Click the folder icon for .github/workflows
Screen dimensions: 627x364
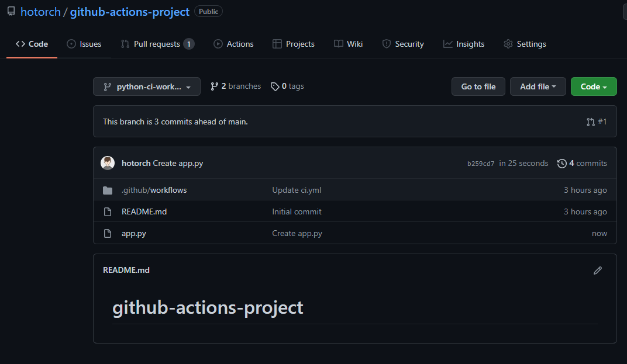click(x=108, y=190)
